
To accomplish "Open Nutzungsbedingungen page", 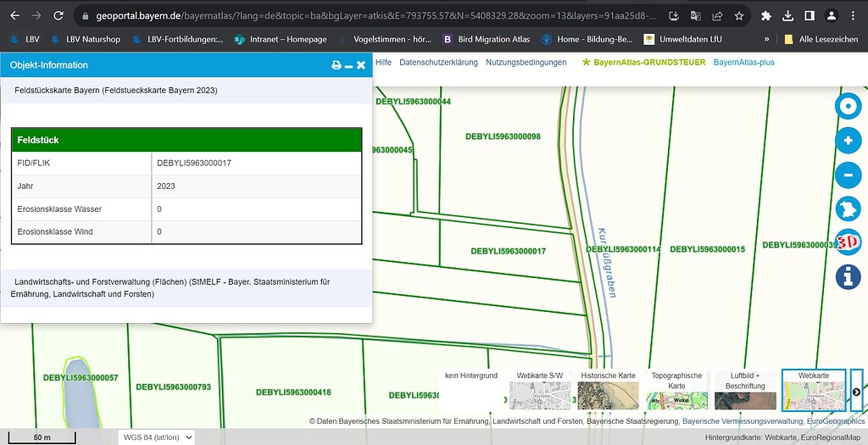I will pyautogui.click(x=526, y=63).
